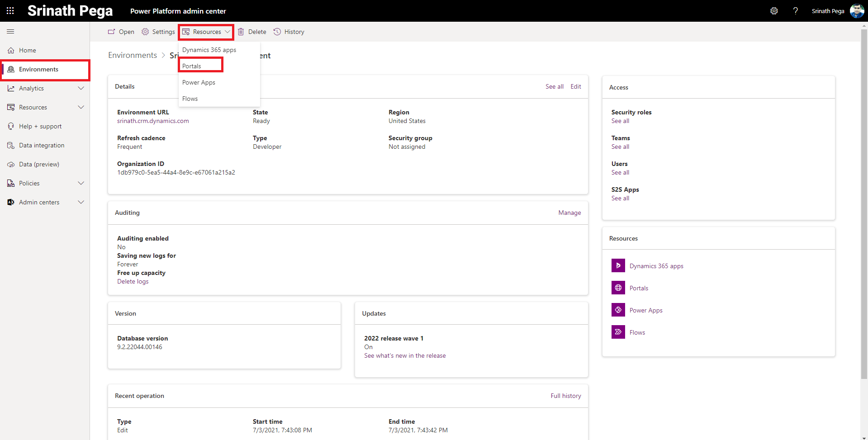Click the Power Apps resource icon
The width and height of the screenshot is (868, 440).
tap(618, 310)
